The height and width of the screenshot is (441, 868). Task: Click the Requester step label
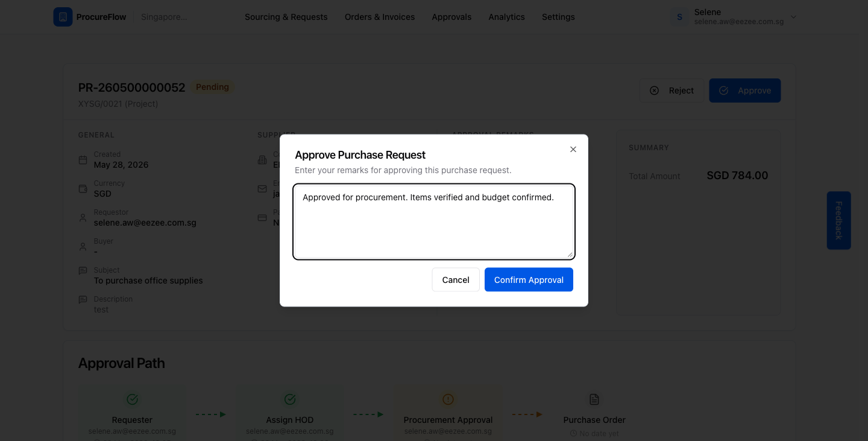coord(132,420)
